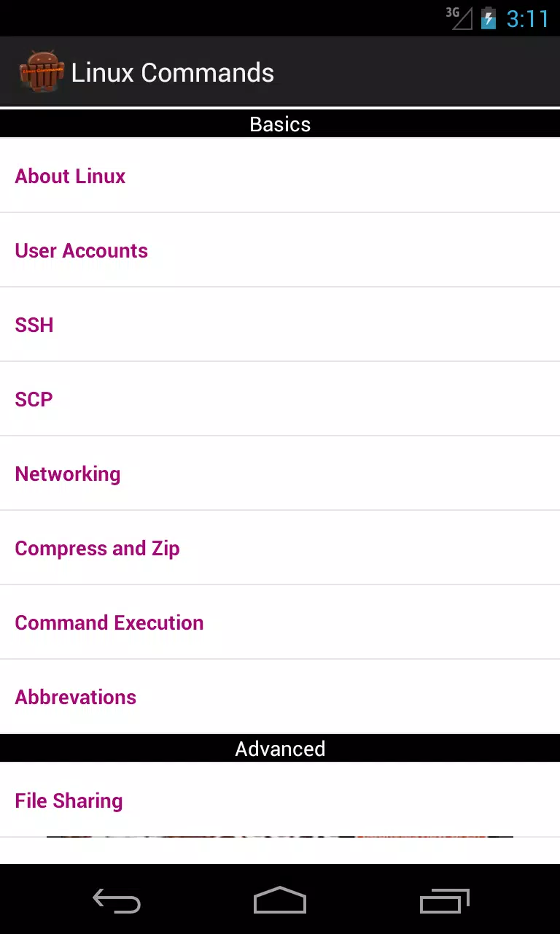Open the User Accounts section
The height and width of the screenshot is (934, 560).
(280, 250)
